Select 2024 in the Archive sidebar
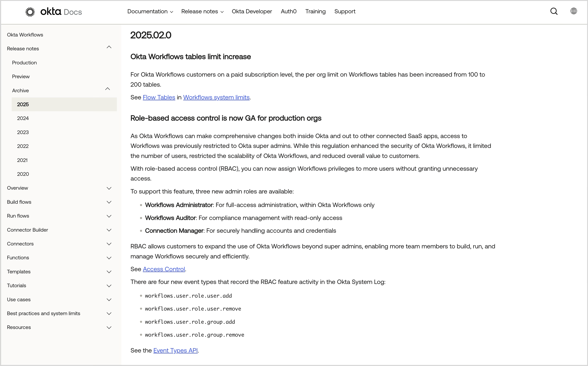This screenshot has height=366, width=588. 23,118
